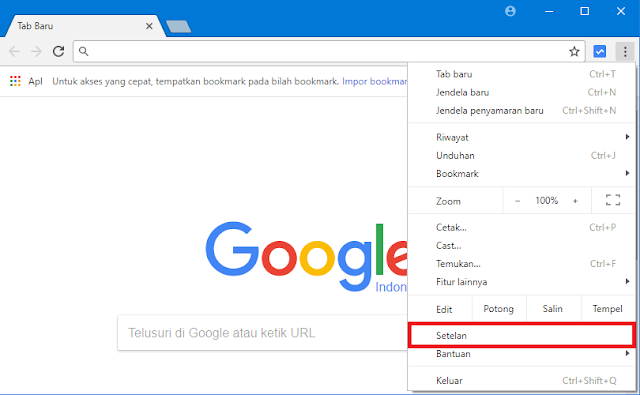Screen dimensions: 640x395
Task: Click the Potong button
Action: pos(499,309)
